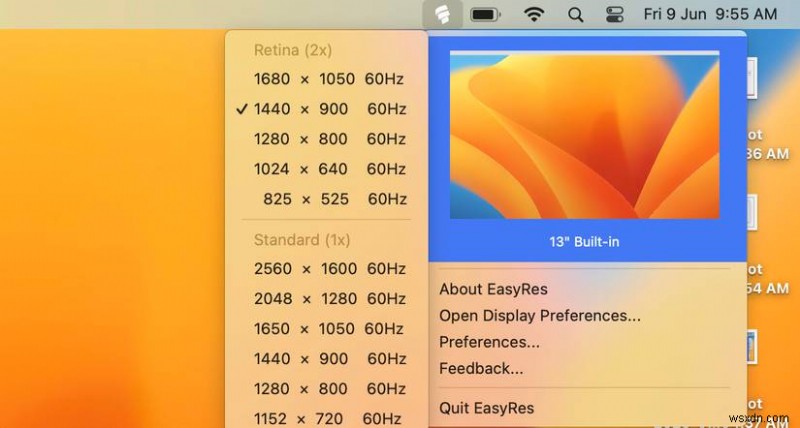This screenshot has width=800, height=428.
Task: Open the Wi-Fi status menu
Action: coord(534,14)
